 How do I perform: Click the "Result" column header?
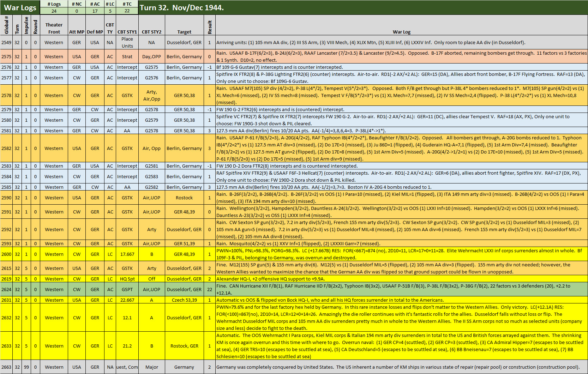click(210, 25)
